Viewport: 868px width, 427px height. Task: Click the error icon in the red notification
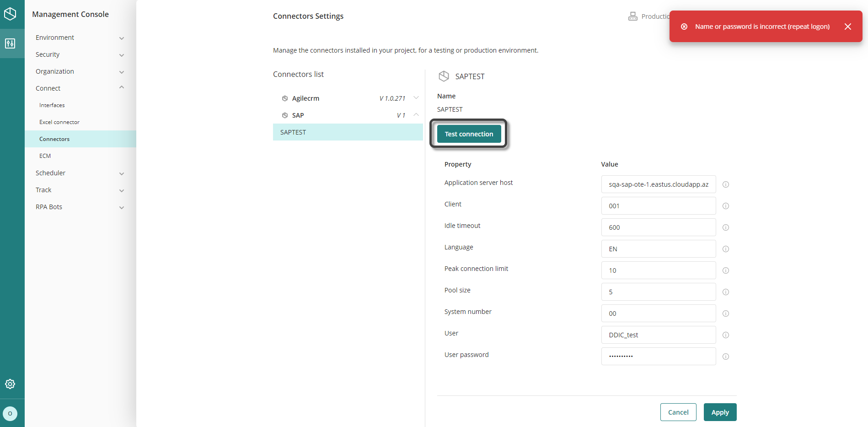click(x=684, y=27)
